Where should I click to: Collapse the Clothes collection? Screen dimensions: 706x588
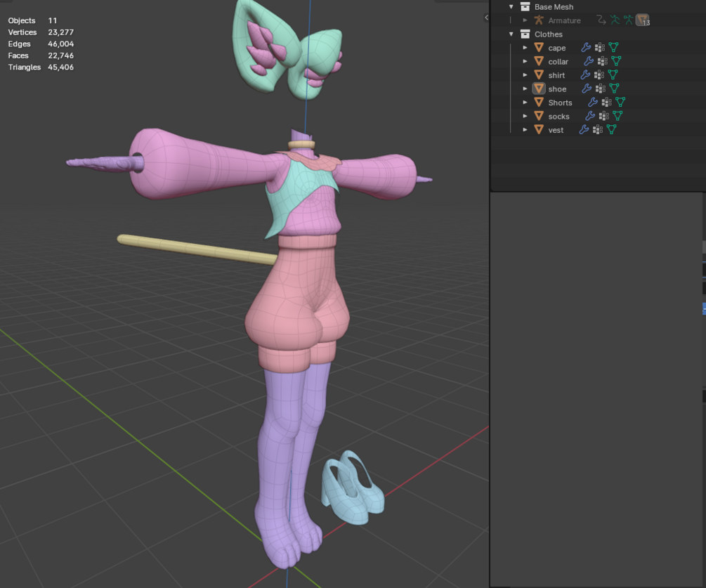coord(511,34)
